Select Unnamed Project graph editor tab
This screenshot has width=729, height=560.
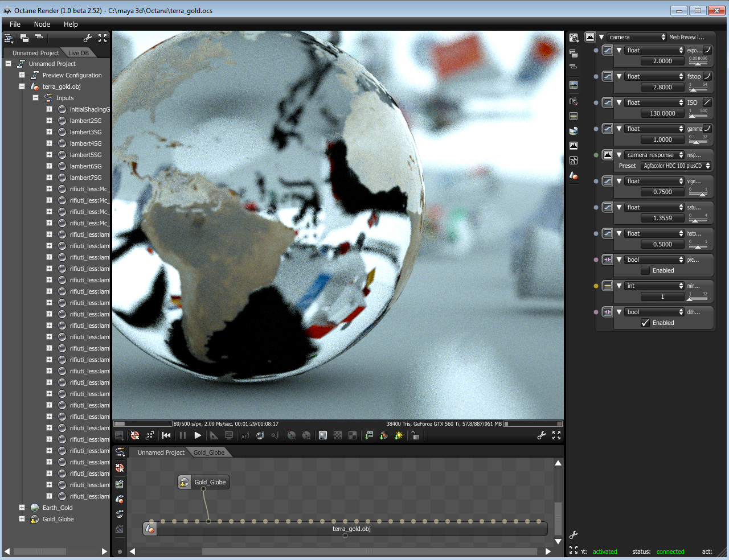[161, 452]
